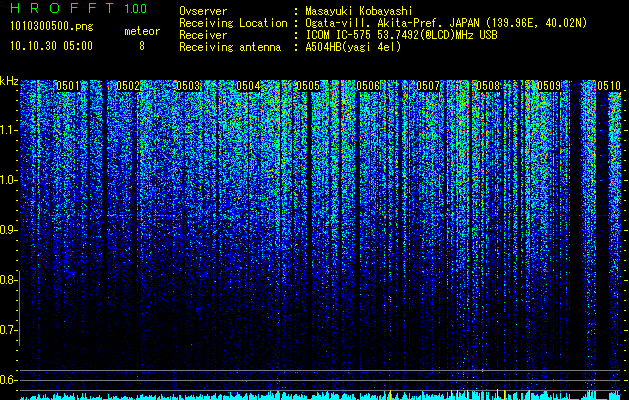Viewport: 629px width, 400px height.
Task: Select the 0509 time marker
Action: click(x=549, y=86)
